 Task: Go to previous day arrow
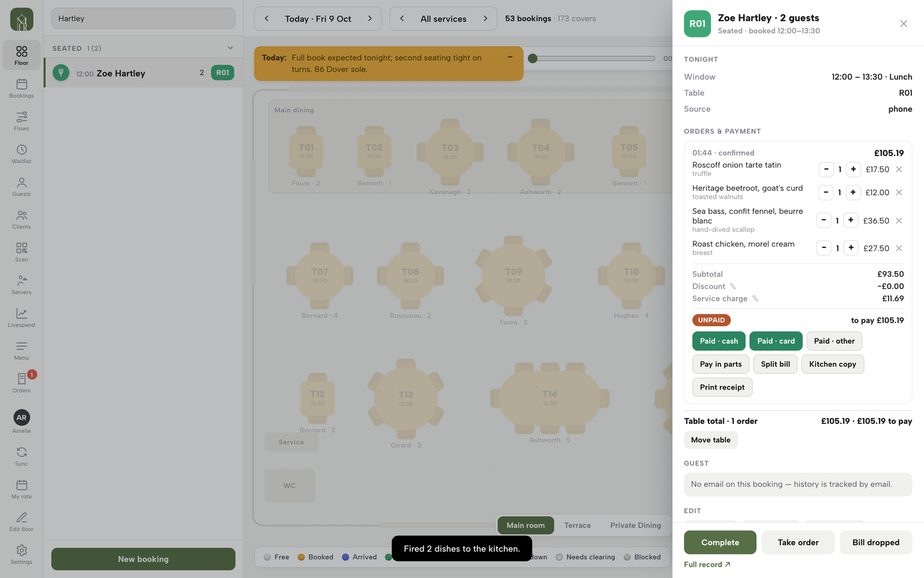(x=267, y=19)
